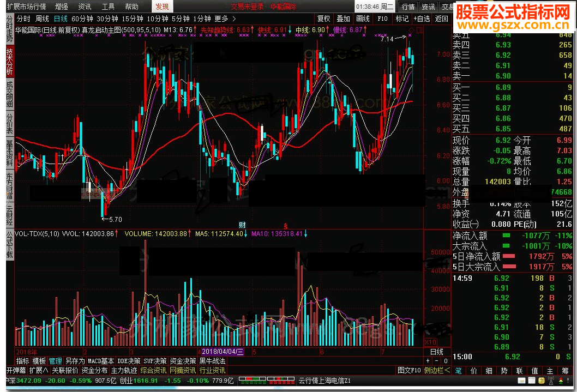Open the 管理 management options
This screenshot has width=577, height=392.
click(56, 361)
